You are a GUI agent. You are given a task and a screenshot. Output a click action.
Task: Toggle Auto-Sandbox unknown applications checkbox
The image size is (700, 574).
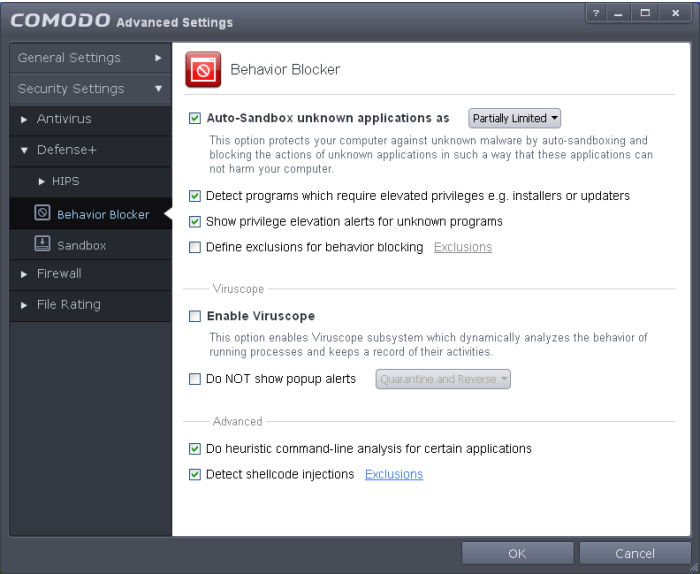coord(195,118)
